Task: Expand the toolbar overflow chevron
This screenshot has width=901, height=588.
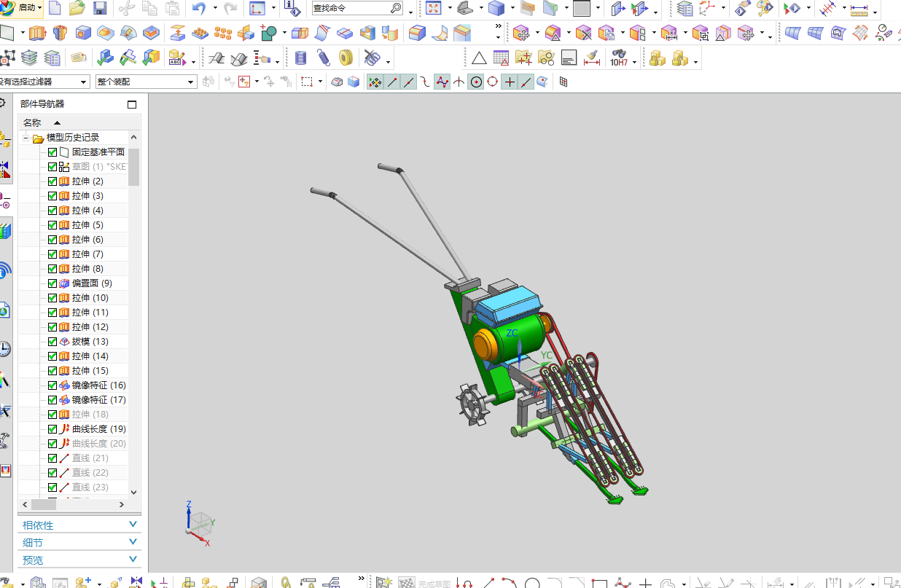Action: point(499,27)
